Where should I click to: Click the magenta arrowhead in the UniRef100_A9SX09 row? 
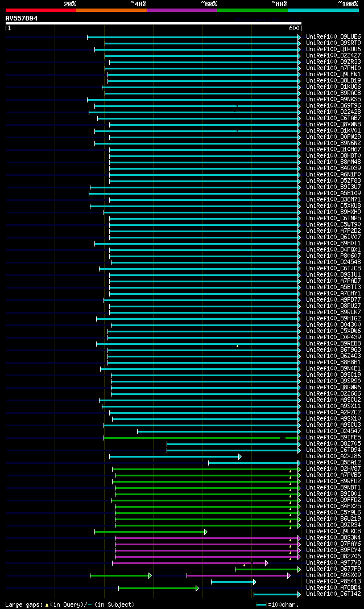pos(289,575)
